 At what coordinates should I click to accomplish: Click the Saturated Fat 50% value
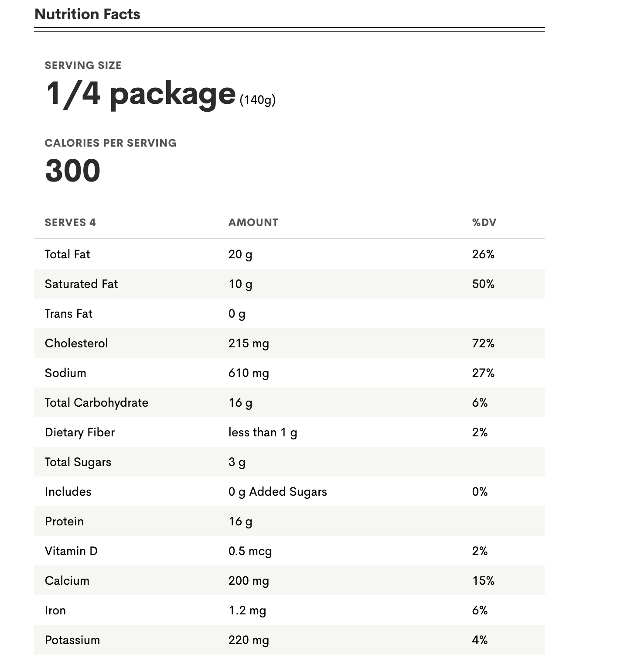483,284
